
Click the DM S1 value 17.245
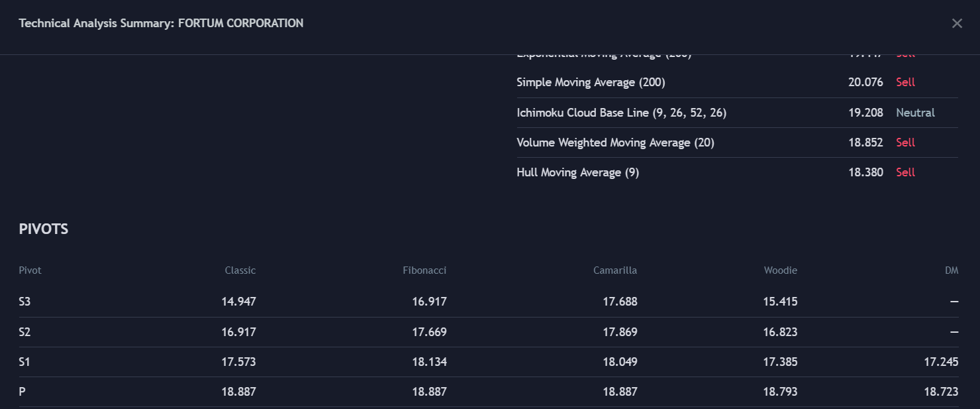pos(941,362)
